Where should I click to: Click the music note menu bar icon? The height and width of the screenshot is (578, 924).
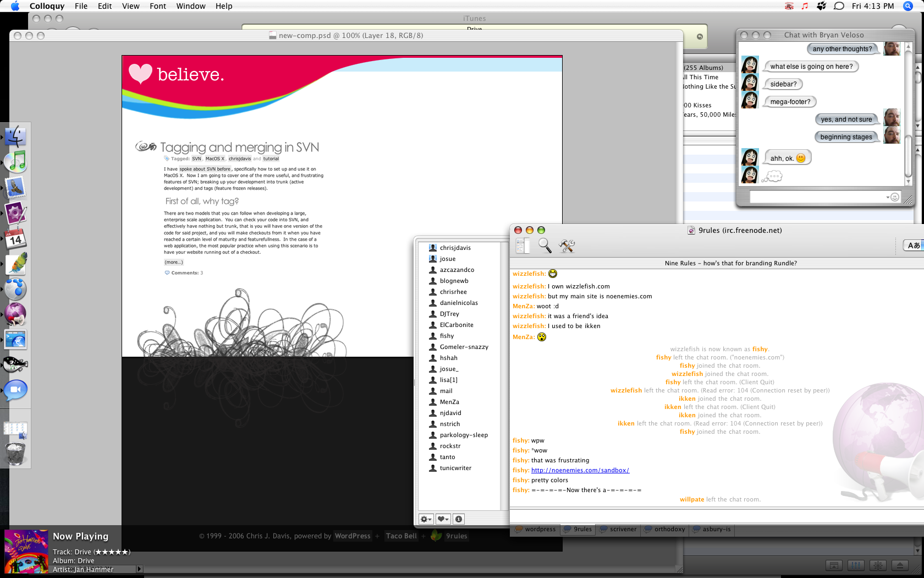click(x=805, y=6)
